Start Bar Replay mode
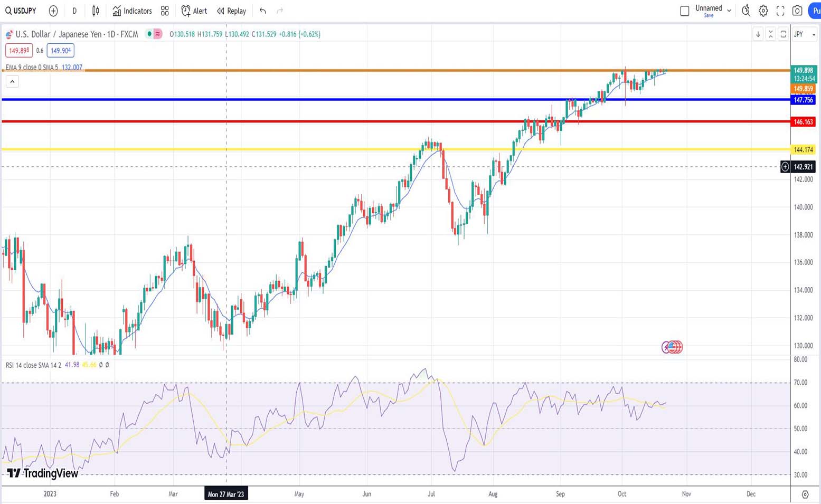Image resolution: width=821 pixels, height=504 pixels. click(231, 11)
